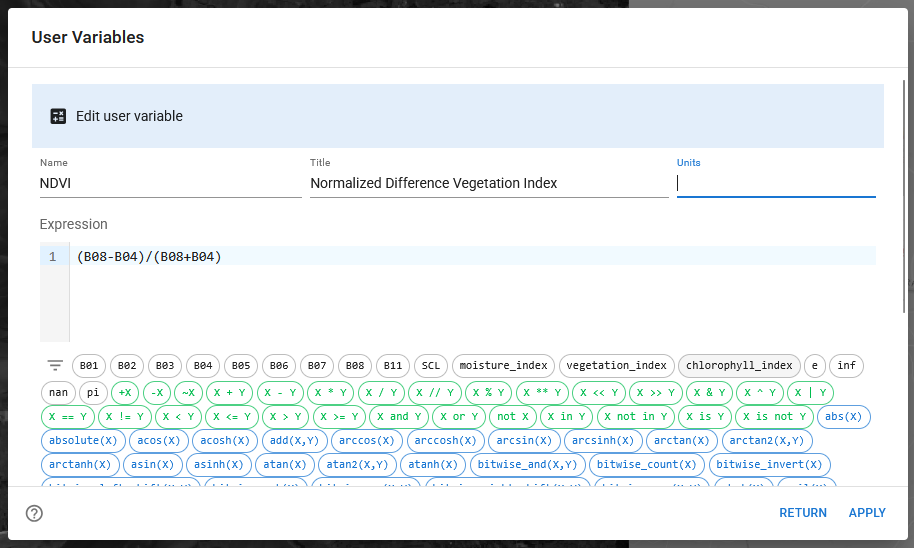Apply the user variable changes
This screenshot has height=548, width=914.
[x=867, y=513]
